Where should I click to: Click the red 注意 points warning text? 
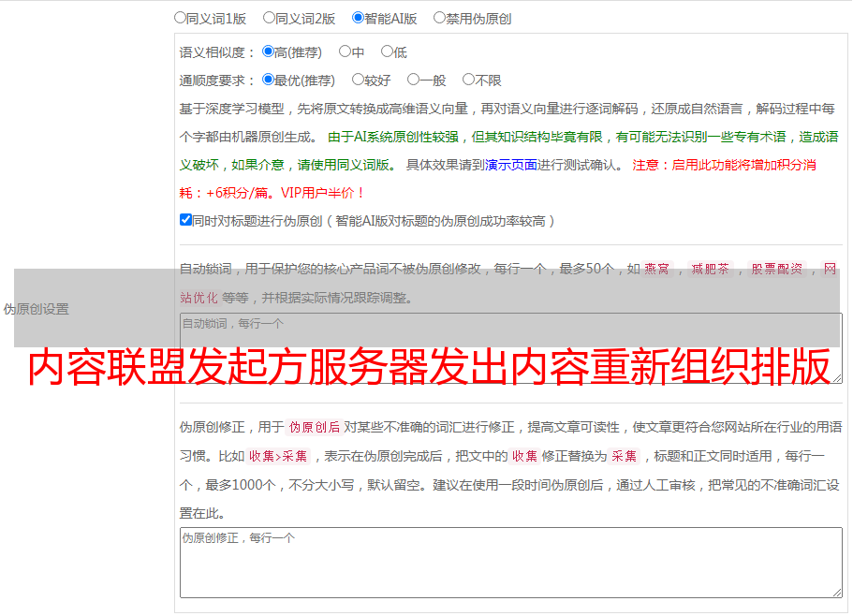498,179
